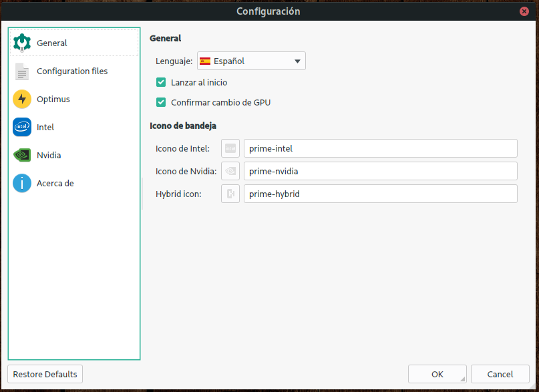539x392 pixels.
Task: Click the Configuration files document icon
Action: pyautogui.click(x=22, y=71)
